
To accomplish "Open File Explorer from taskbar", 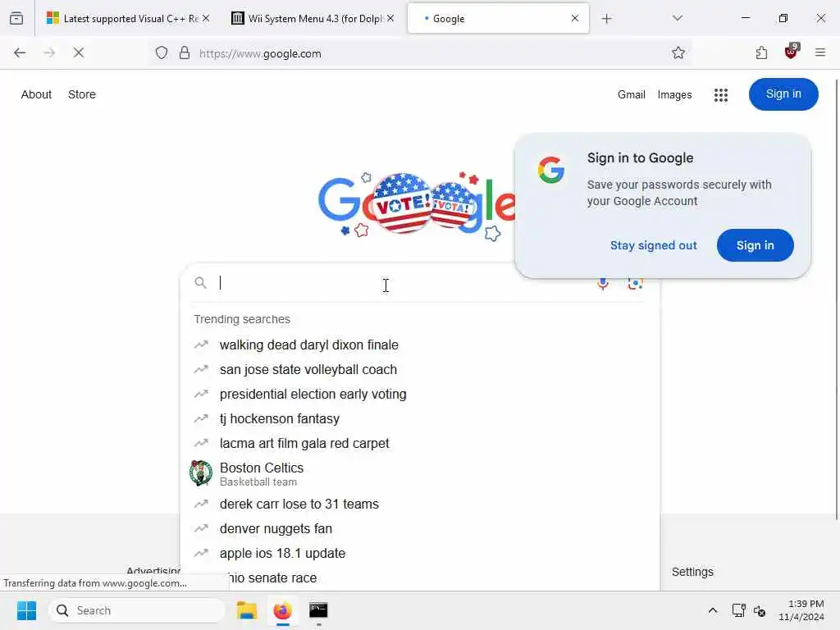I will [x=247, y=610].
